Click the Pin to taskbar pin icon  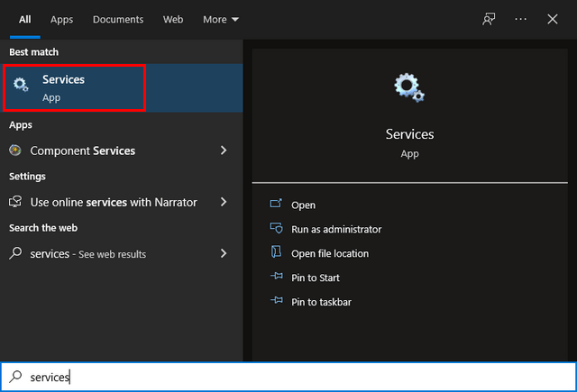pyautogui.click(x=277, y=300)
